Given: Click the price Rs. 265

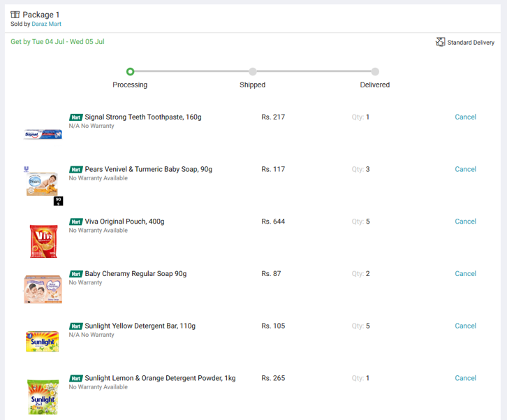Looking at the screenshot, I should [x=273, y=378].
